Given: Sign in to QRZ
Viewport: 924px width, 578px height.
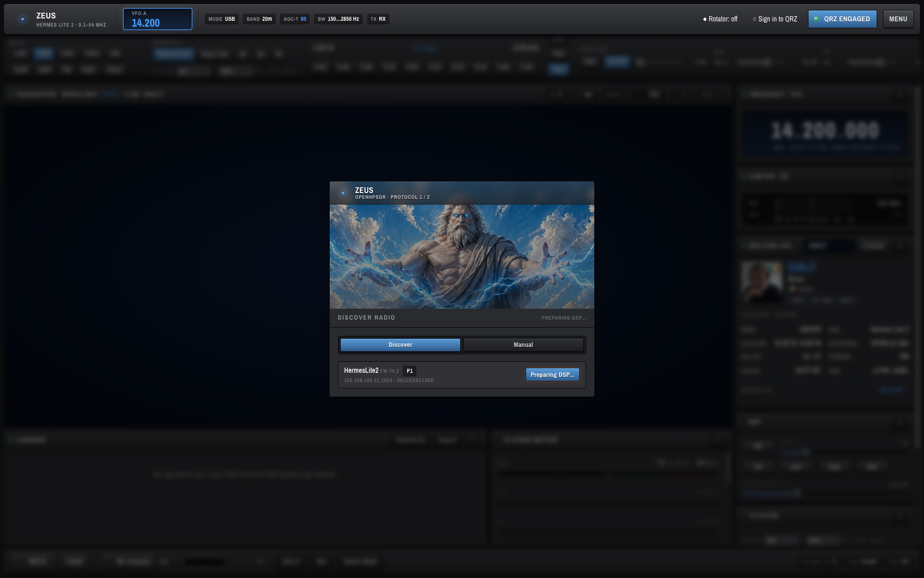Looking at the screenshot, I should (x=775, y=19).
